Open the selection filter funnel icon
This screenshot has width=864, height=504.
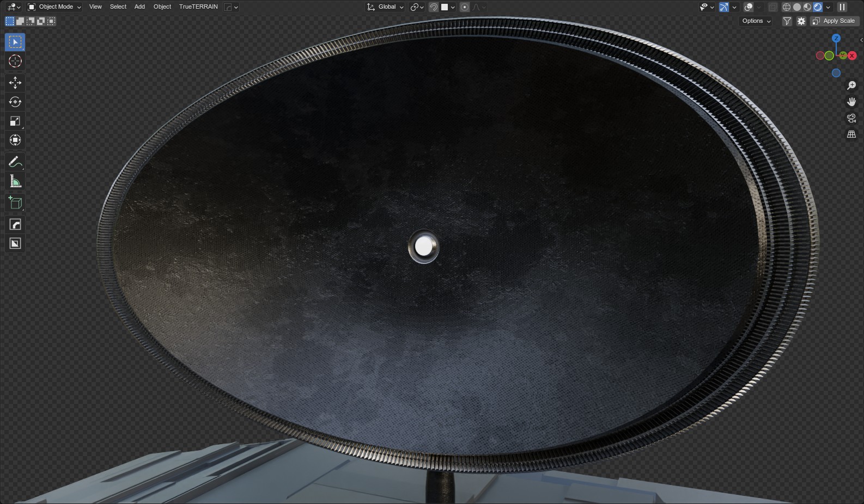click(x=787, y=21)
